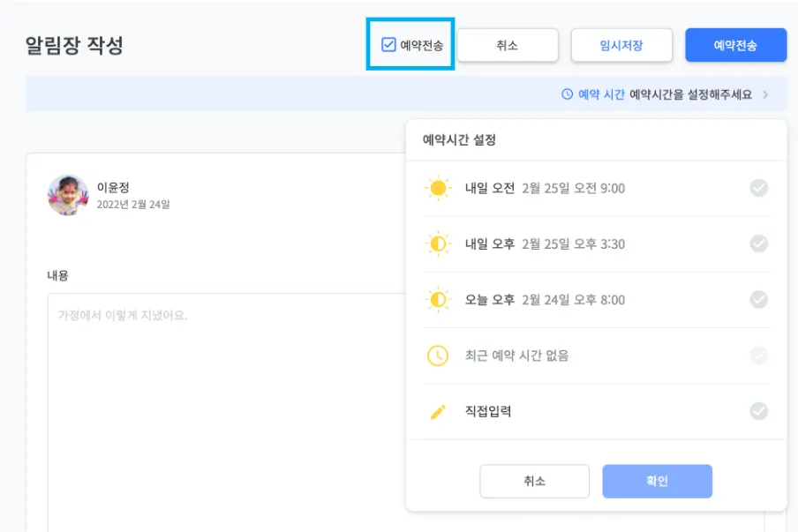Open the 예약시간을 설정해주세요 time setting

point(690,94)
